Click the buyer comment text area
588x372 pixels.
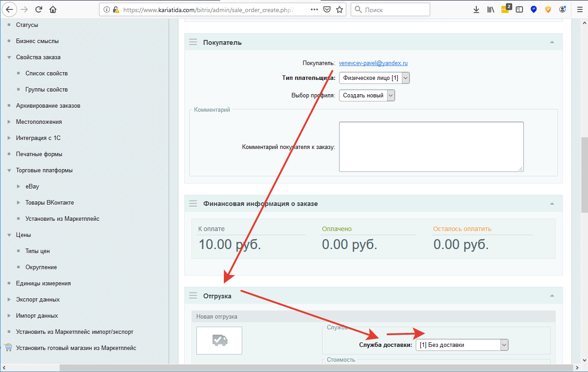pos(431,146)
